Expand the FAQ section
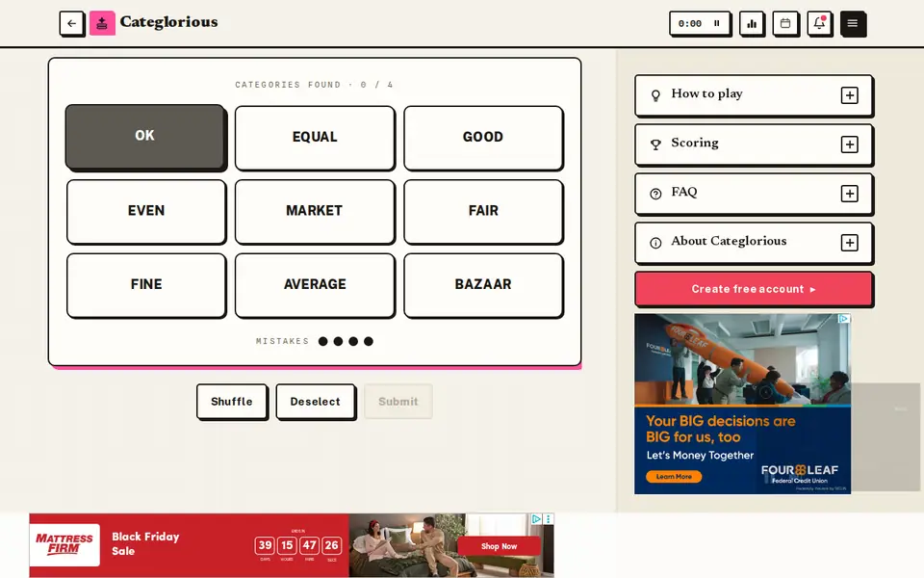 (754, 193)
